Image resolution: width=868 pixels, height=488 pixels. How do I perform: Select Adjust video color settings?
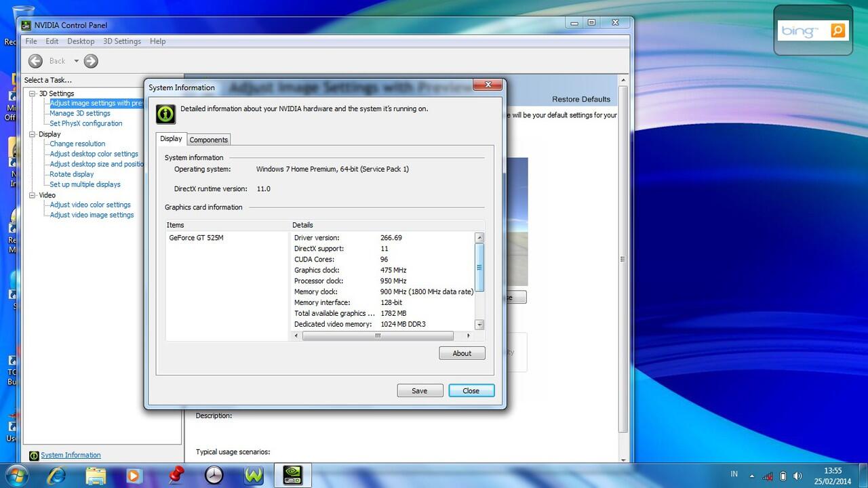pos(90,205)
